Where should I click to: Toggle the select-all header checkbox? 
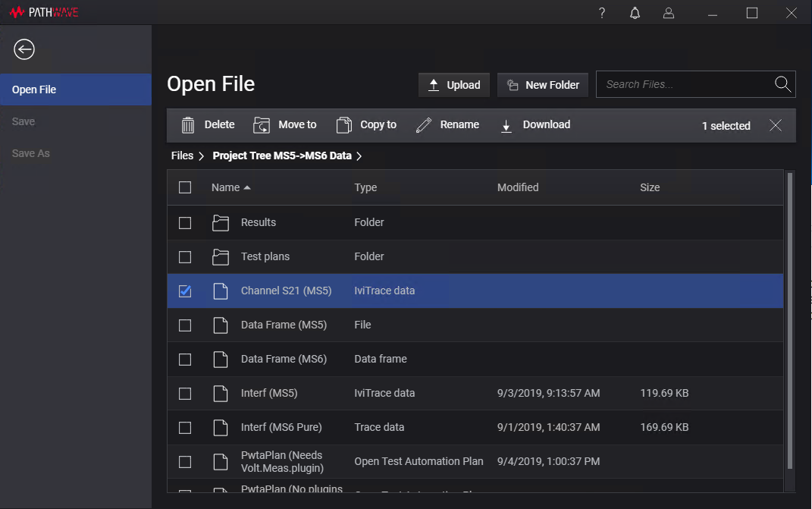click(185, 187)
